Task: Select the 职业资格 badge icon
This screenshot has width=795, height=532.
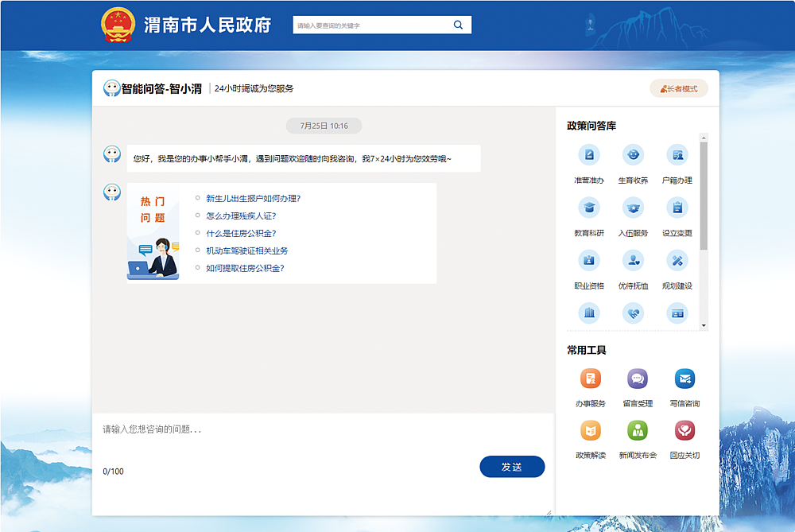Action: pyautogui.click(x=589, y=260)
